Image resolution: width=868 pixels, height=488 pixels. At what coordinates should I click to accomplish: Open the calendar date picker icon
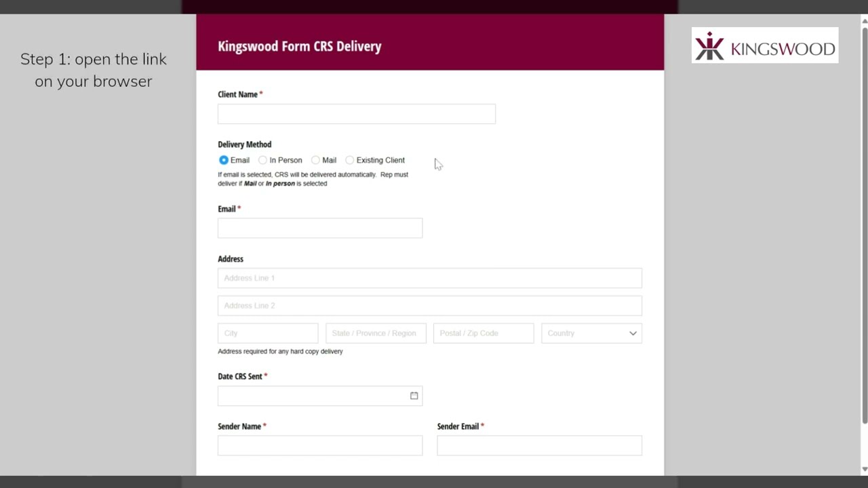(414, 396)
